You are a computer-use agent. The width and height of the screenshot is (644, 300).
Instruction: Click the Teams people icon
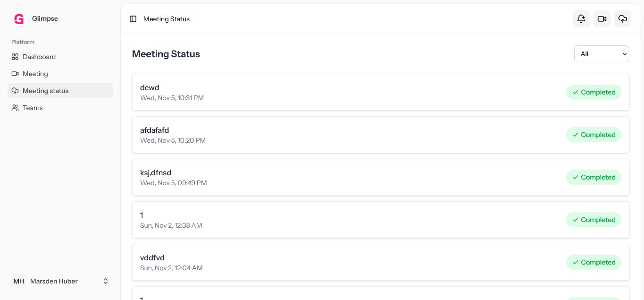(x=15, y=108)
